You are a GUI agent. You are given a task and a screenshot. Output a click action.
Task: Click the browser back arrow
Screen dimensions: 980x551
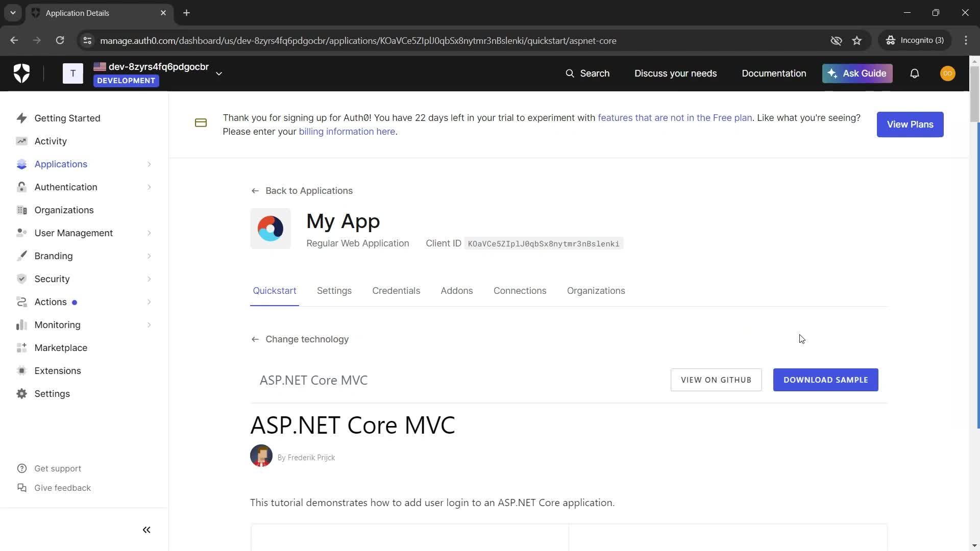[x=14, y=40]
